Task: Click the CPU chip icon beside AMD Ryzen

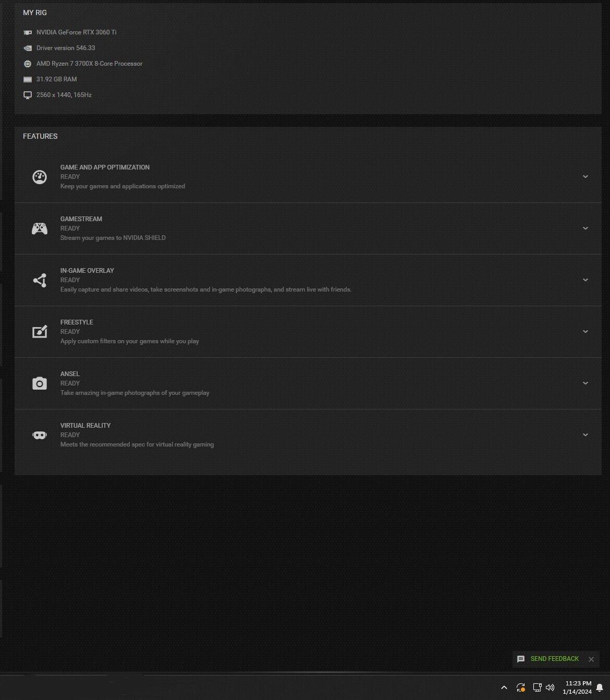Action: point(28,64)
